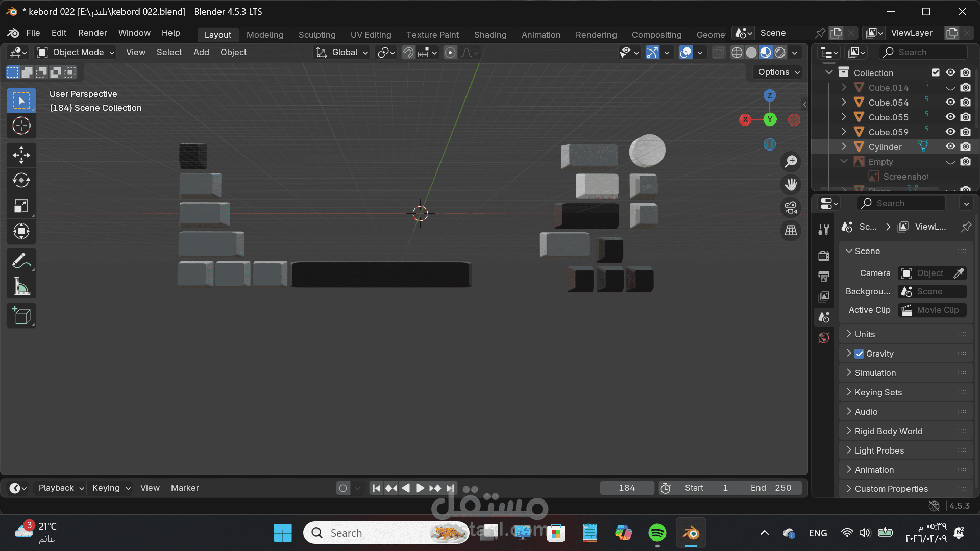
Task: Open the World properties tab
Action: 824,338
